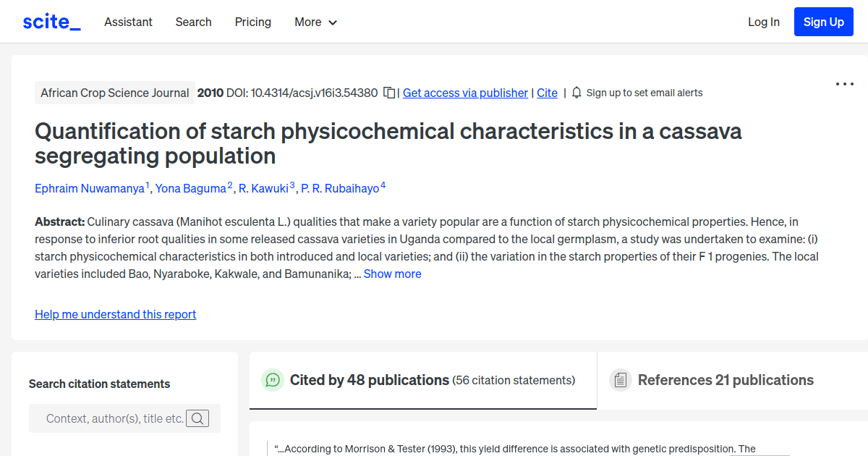Open the three-dot overflow menu
The width and height of the screenshot is (868, 456).
(844, 84)
